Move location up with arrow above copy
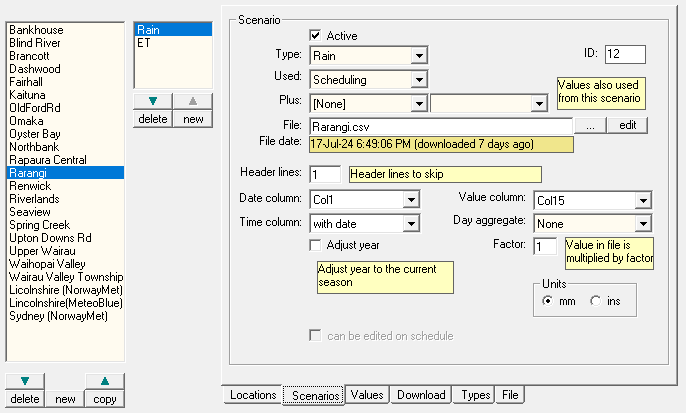The height and width of the screenshot is (413, 686). point(105,380)
